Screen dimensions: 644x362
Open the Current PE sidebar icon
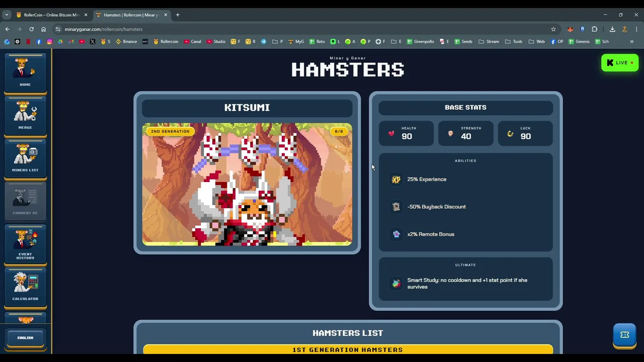25,201
